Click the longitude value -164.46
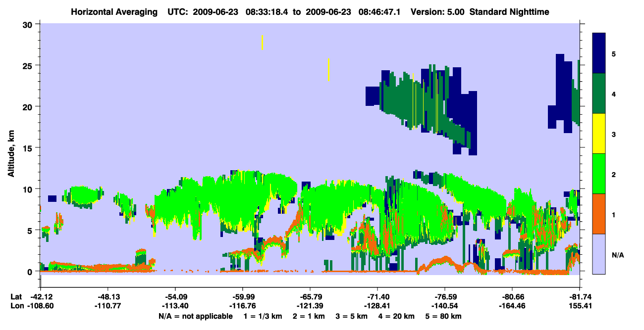Screen dimensions: 644x330 pos(512,306)
